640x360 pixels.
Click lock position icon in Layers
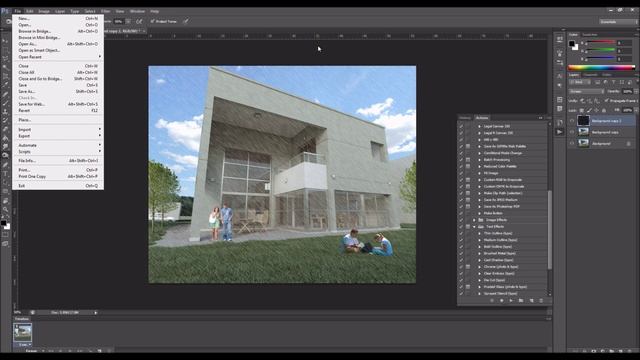point(596,110)
